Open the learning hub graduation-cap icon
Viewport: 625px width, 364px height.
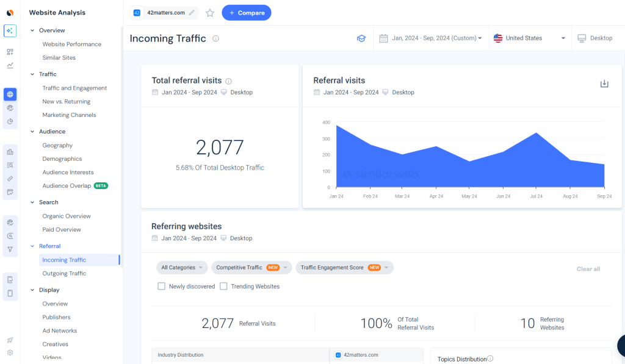tap(361, 38)
